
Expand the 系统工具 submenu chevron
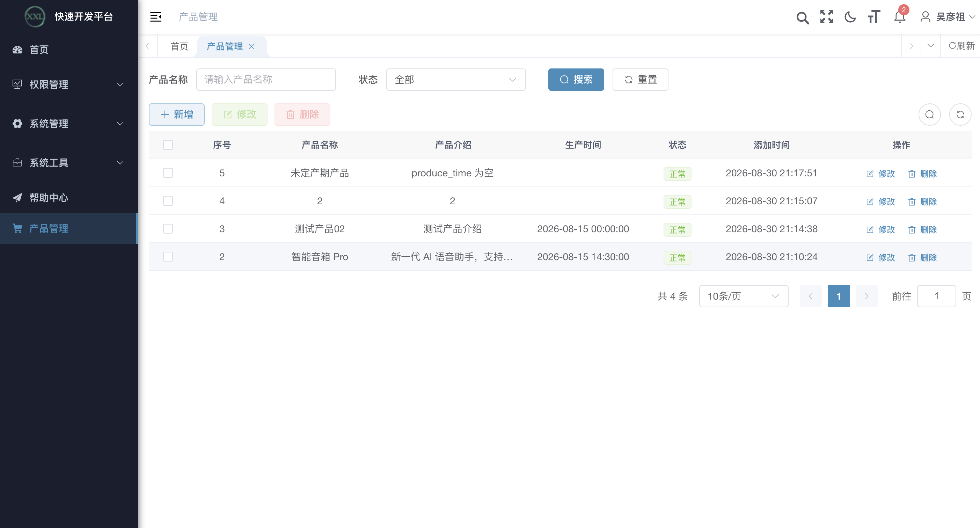(120, 163)
